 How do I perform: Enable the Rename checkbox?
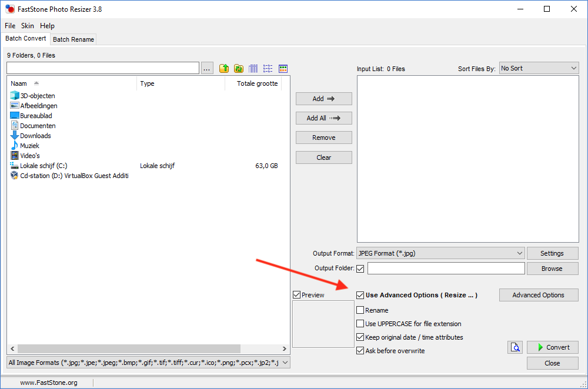click(x=360, y=310)
